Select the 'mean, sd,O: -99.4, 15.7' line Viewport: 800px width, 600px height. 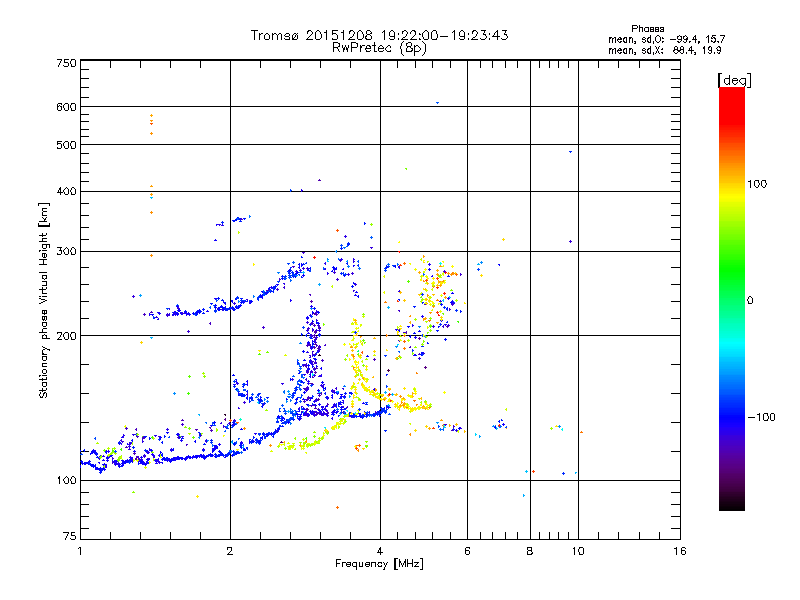tap(666, 39)
